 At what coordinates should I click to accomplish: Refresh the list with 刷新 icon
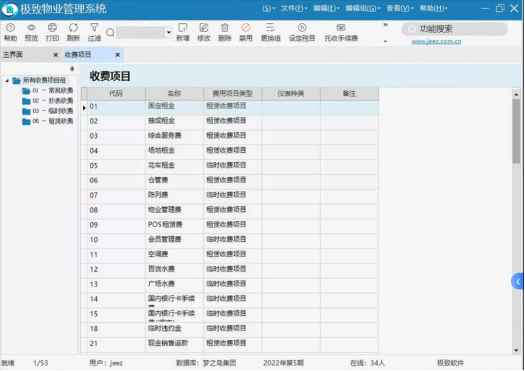pos(73,32)
